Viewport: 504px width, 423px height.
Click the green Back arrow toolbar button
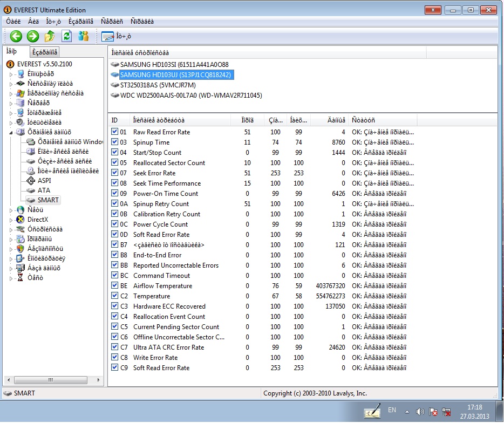pos(16,36)
